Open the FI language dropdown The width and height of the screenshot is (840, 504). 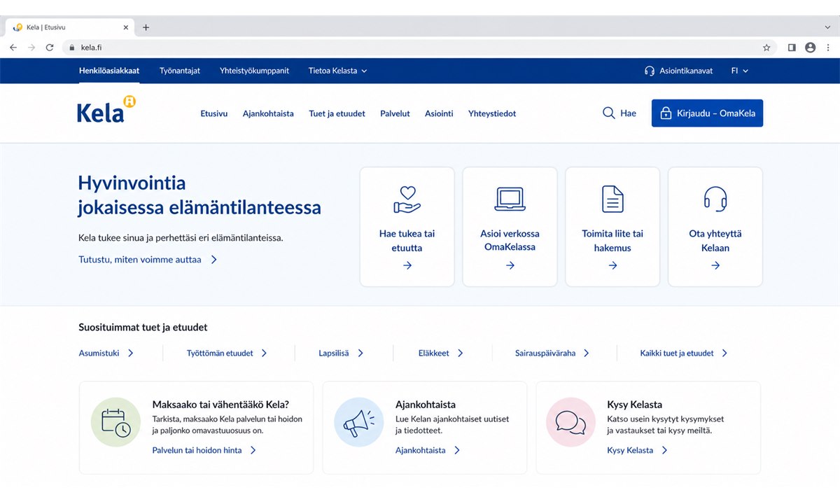740,71
